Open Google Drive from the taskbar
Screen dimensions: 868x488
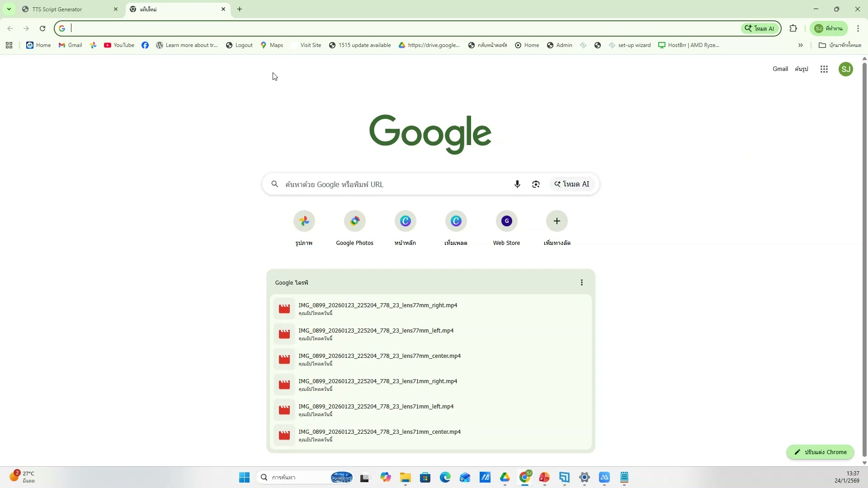(505, 478)
